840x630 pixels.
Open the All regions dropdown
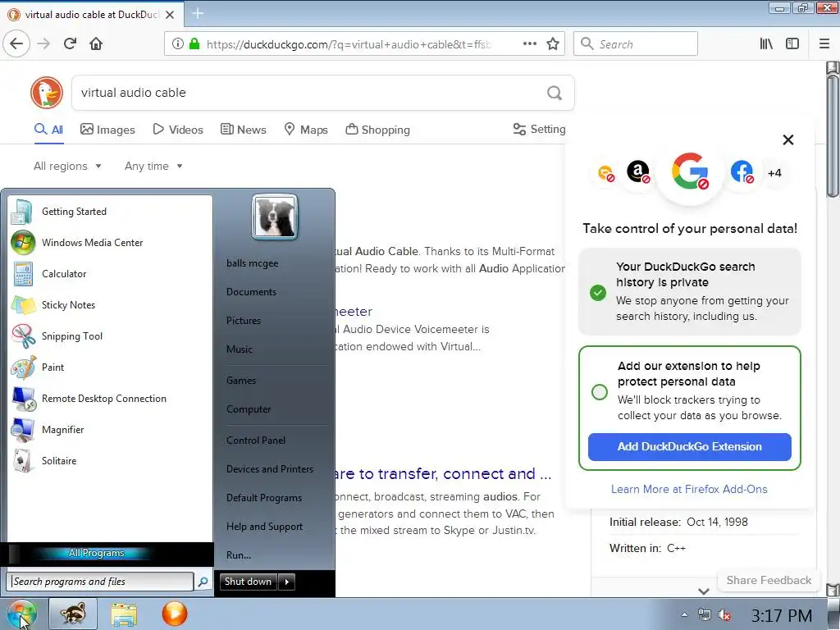[x=67, y=166]
